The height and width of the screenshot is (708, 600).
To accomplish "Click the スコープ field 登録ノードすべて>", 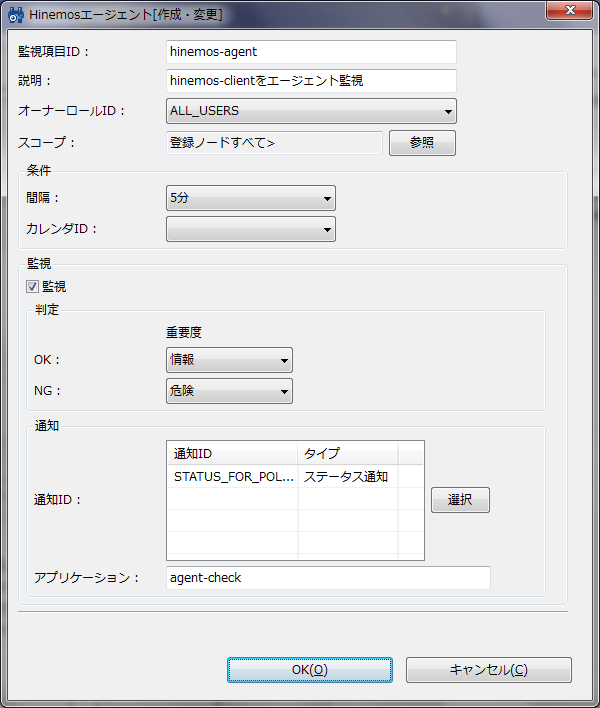I will [274, 143].
